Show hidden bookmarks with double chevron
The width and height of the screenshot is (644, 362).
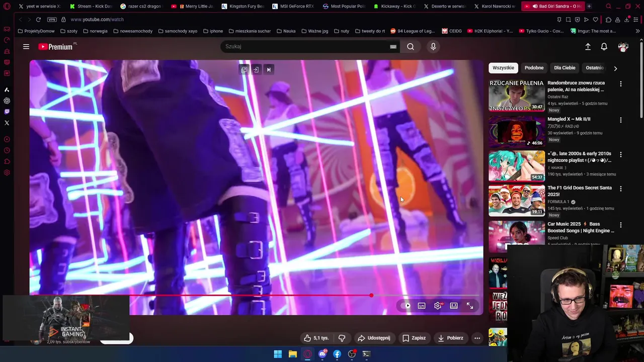(637, 31)
